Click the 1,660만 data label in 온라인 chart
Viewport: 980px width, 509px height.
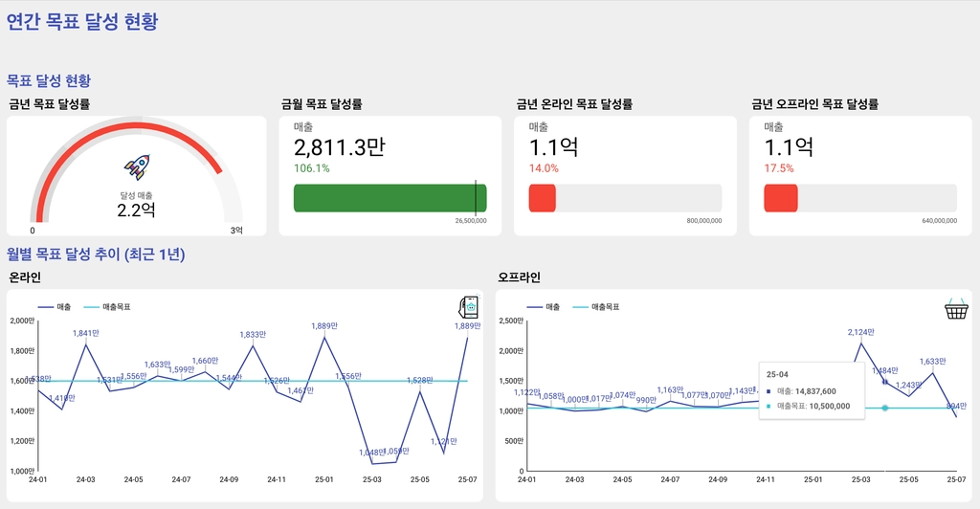(x=205, y=361)
